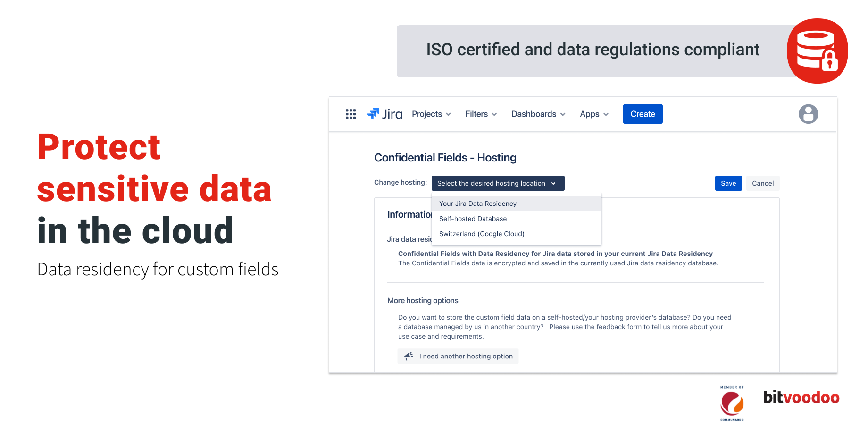This screenshot has width=868, height=425.
Task: Choose Switzerland (Google Cloud) option
Action: [x=516, y=234]
